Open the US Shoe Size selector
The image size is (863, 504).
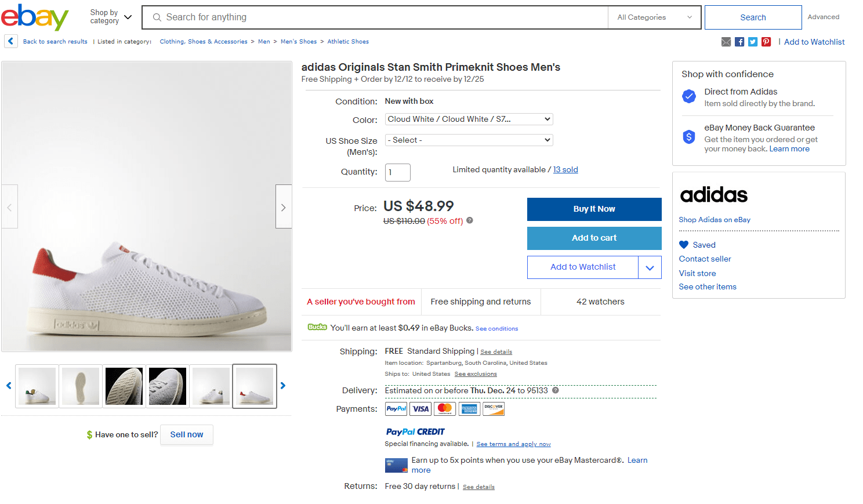[x=469, y=140]
